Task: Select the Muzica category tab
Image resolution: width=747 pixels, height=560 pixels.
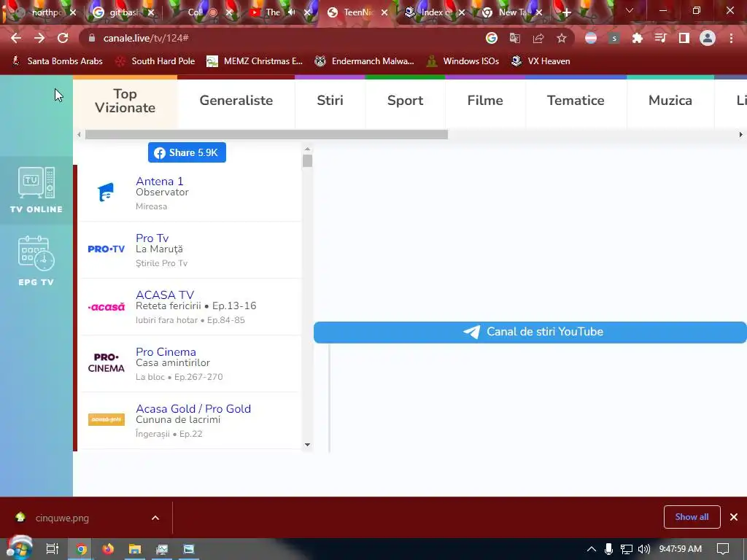Action: click(670, 101)
